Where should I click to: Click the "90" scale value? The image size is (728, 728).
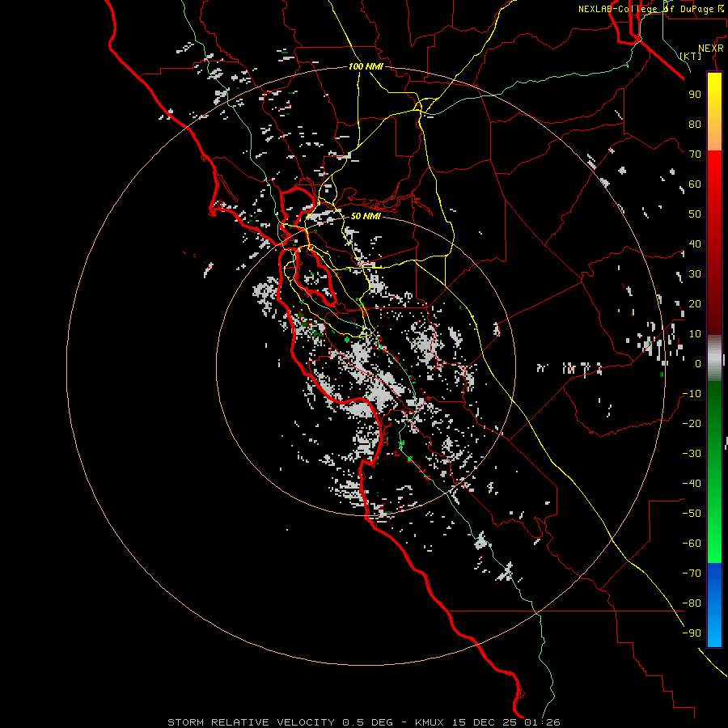click(695, 95)
